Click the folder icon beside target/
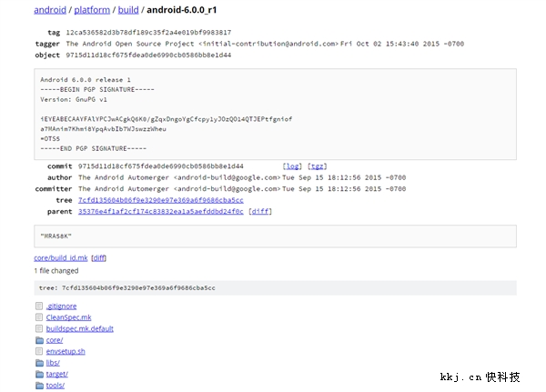Viewport: 546px width, 392px height. point(39,374)
